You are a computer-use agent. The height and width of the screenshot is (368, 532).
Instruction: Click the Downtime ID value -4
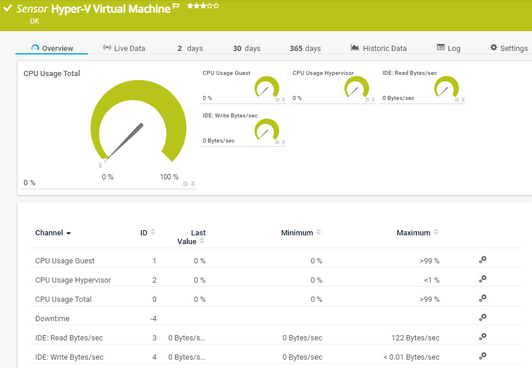pos(153,318)
